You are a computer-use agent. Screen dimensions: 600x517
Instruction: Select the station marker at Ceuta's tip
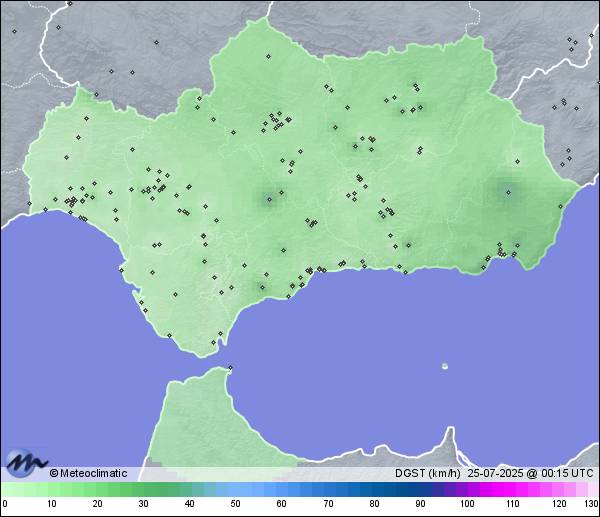pyautogui.click(x=230, y=368)
